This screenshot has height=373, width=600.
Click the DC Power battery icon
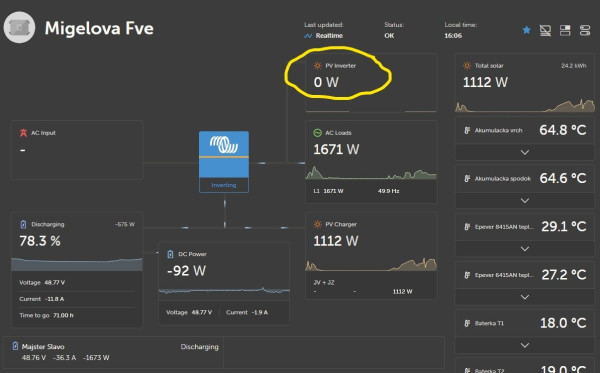tap(170, 254)
